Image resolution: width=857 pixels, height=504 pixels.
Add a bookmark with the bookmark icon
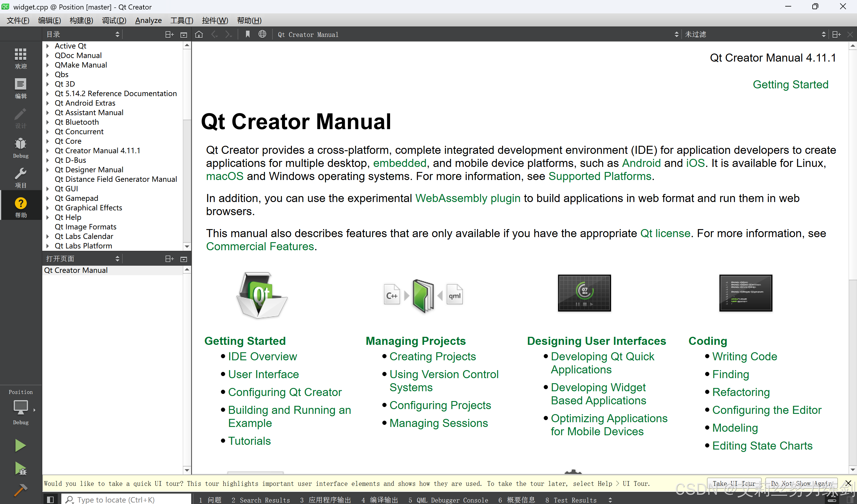coord(247,34)
